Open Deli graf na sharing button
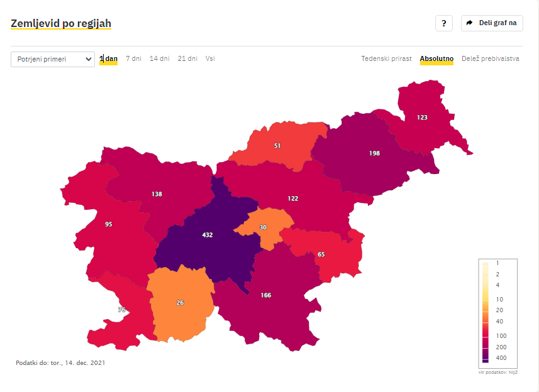The height and width of the screenshot is (392, 539). [492, 23]
